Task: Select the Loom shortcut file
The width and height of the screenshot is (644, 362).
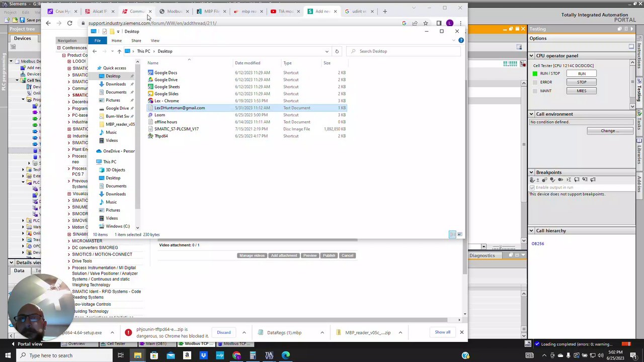Action: click(x=159, y=115)
